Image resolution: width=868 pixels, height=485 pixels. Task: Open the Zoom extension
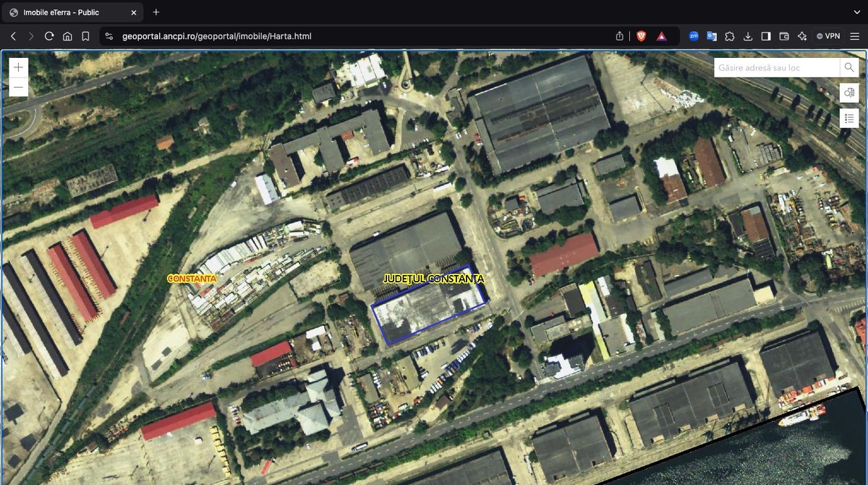pyautogui.click(x=694, y=35)
